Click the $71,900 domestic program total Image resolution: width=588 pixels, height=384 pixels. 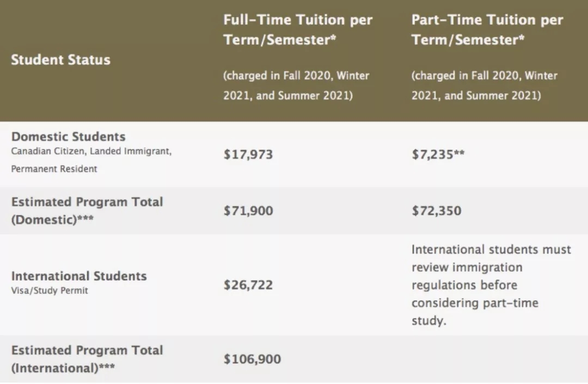[x=248, y=210]
